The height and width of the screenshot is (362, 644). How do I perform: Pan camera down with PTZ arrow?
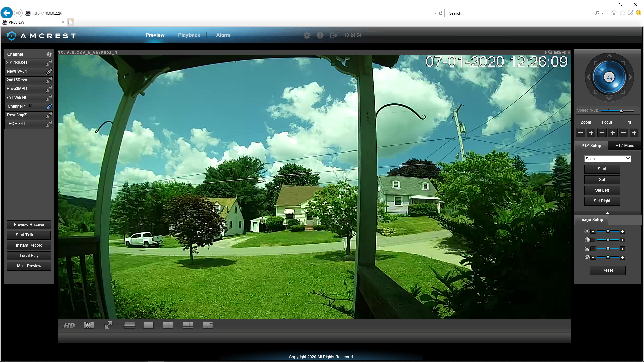click(609, 99)
